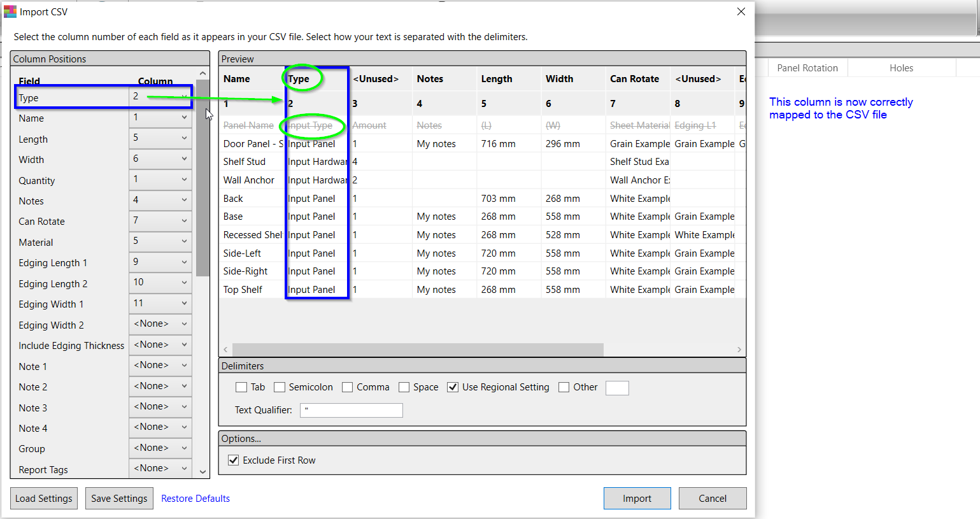Open the Report Tags column dropdown
Screen dimensions: 980x519
click(x=160, y=469)
